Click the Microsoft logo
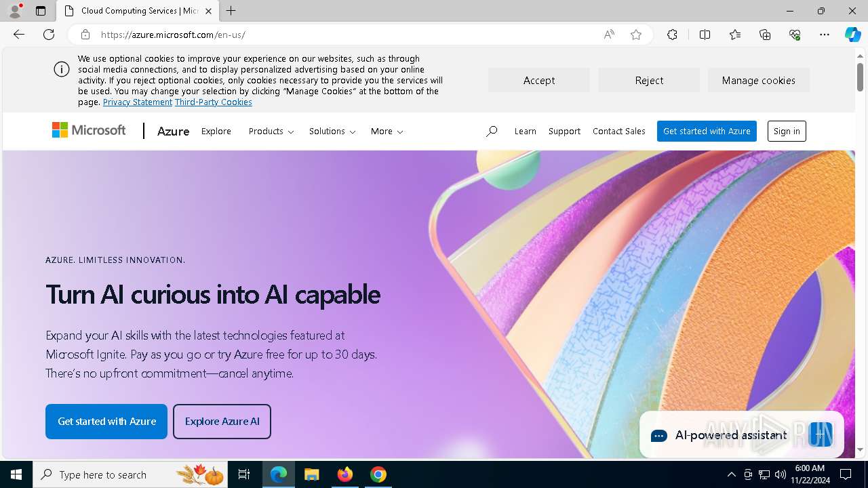The height and width of the screenshot is (488, 868). point(89,130)
